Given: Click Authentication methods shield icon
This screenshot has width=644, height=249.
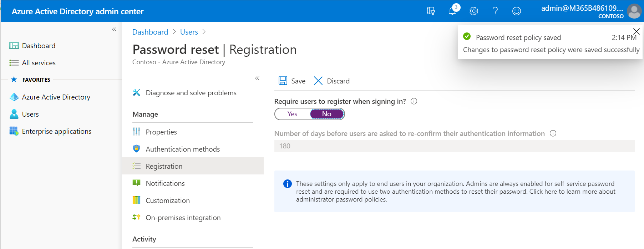Looking at the screenshot, I should tap(136, 148).
